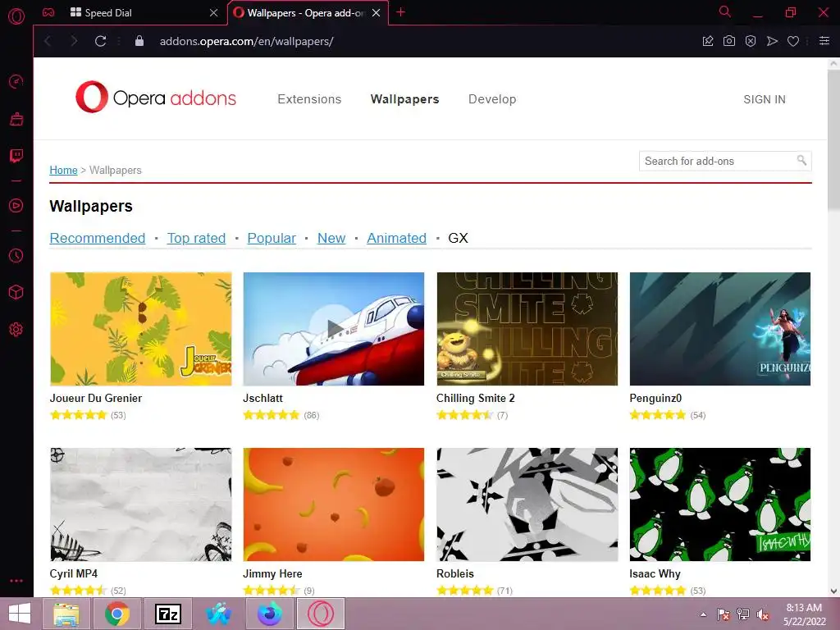Image resolution: width=840 pixels, height=630 pixels.
Task: Click the Jschlatt title text
Action: tap(262, 398)
